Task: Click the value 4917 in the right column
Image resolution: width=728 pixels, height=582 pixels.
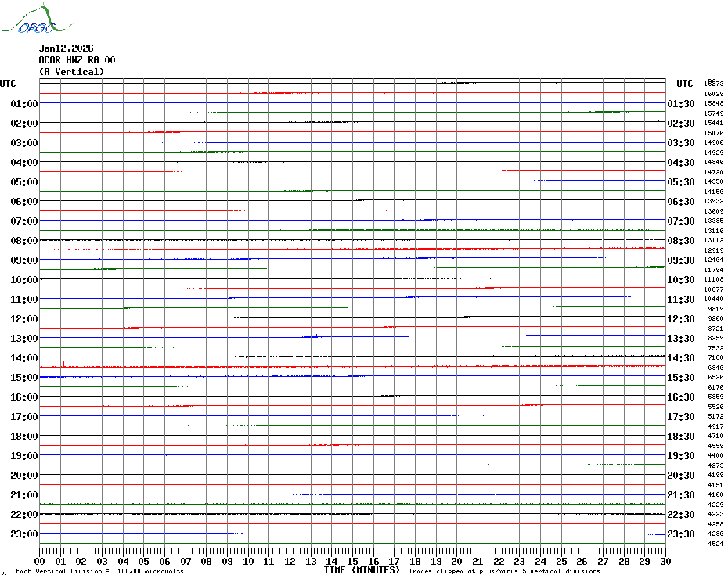Action: 715,426
